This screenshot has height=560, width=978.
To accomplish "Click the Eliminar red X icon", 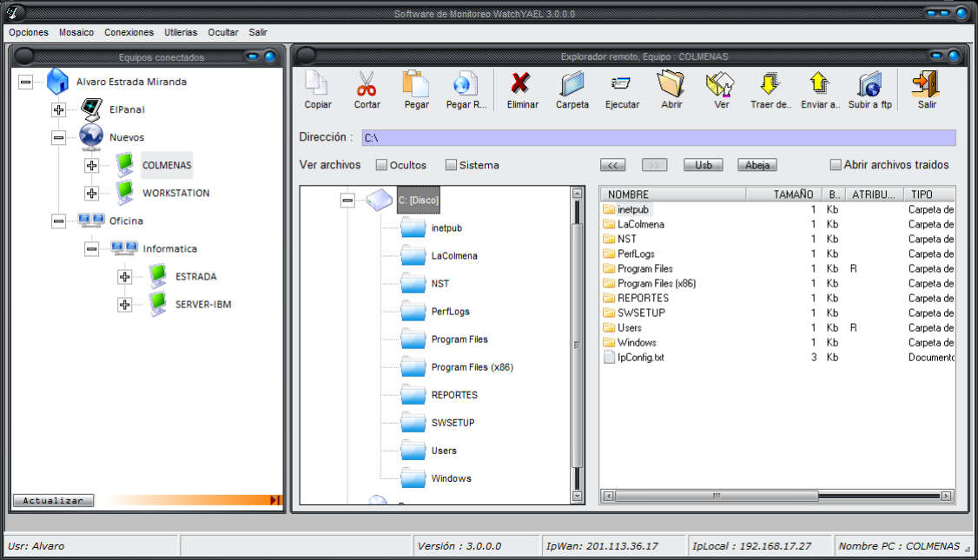I will (521, 85).
